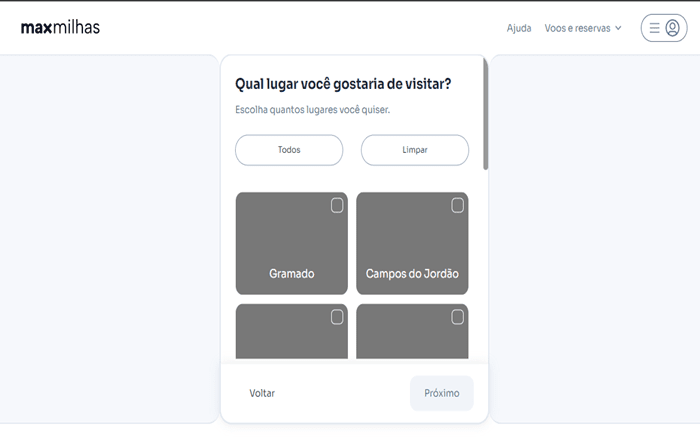Click the maxmilhas logo
The image size is (700, 440).
click(x=60, y=27)
